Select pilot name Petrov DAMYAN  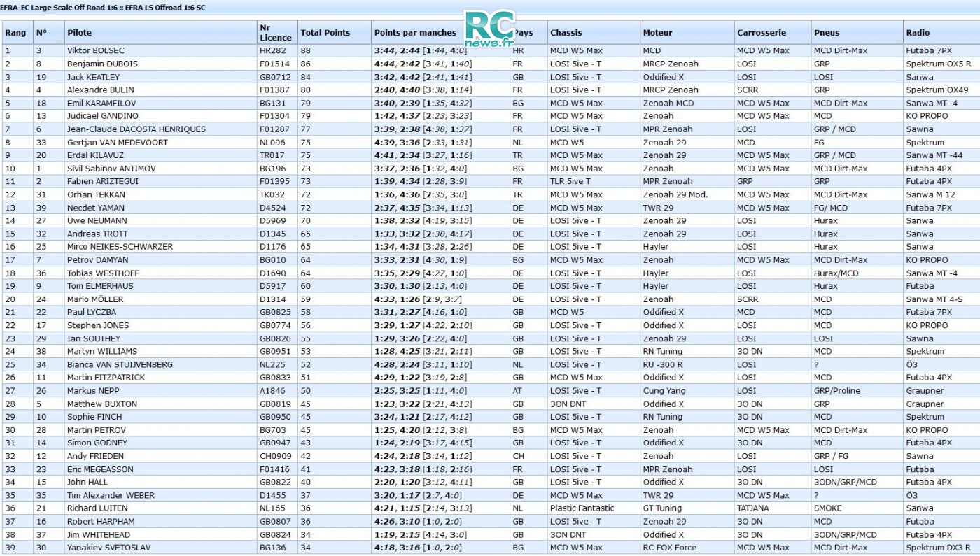(x=97, y=260)
